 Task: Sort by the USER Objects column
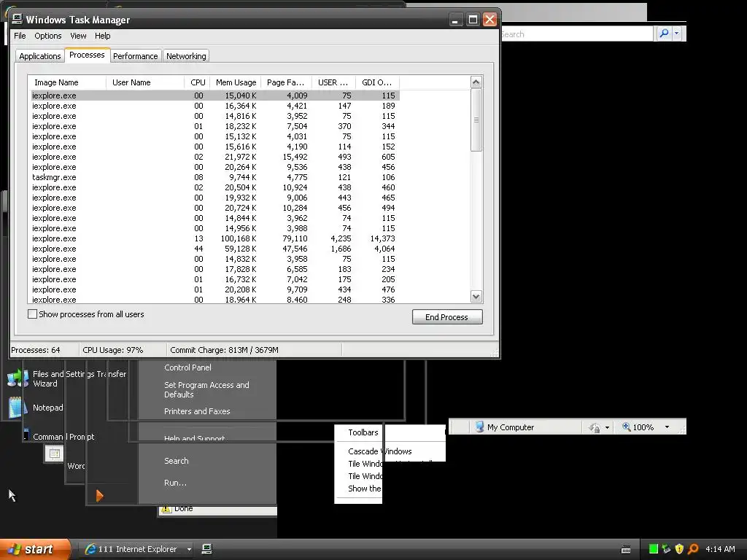click(x=334, y=82)
